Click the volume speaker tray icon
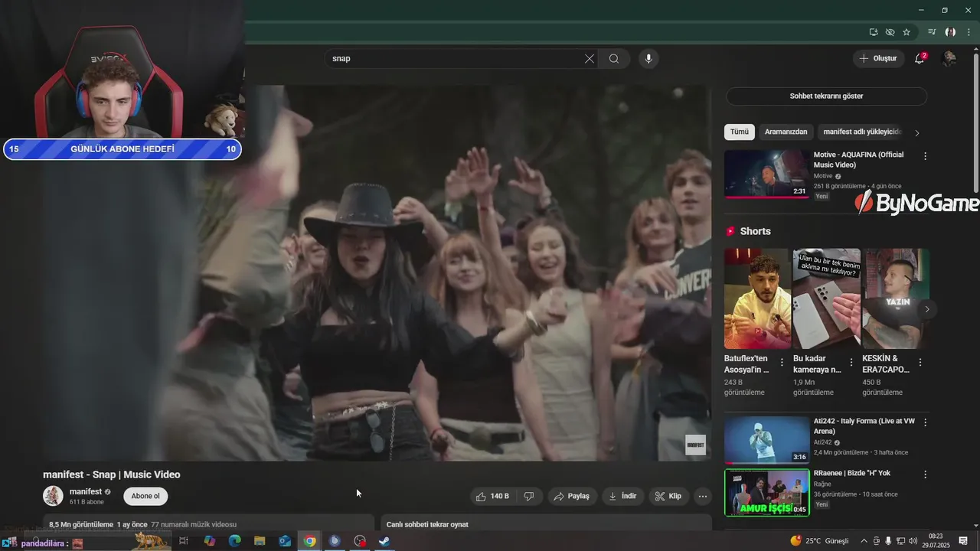This screenshot has height=551, width=980. 913,541
